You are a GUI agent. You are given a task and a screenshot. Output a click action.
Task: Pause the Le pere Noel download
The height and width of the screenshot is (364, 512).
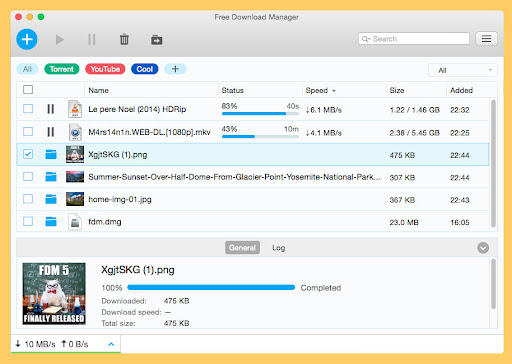(x=51, y=109)
